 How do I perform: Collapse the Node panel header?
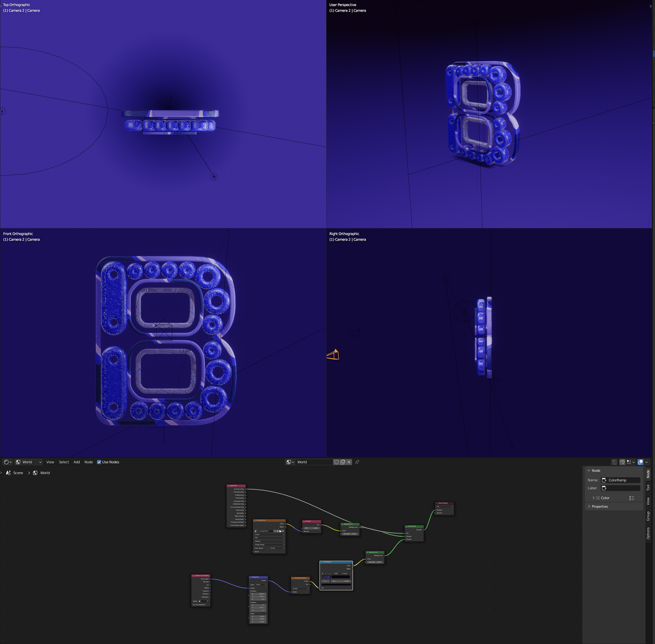point(596,471)
